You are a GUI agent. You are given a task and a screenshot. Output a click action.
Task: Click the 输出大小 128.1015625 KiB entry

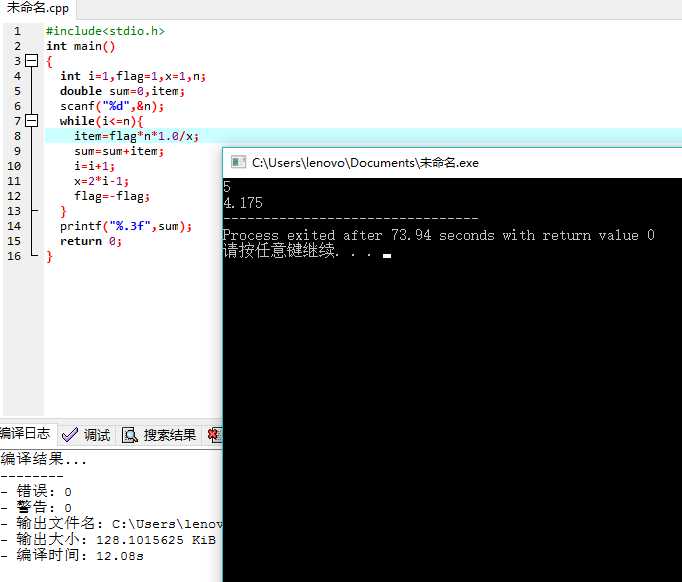[x=108, y=539]
